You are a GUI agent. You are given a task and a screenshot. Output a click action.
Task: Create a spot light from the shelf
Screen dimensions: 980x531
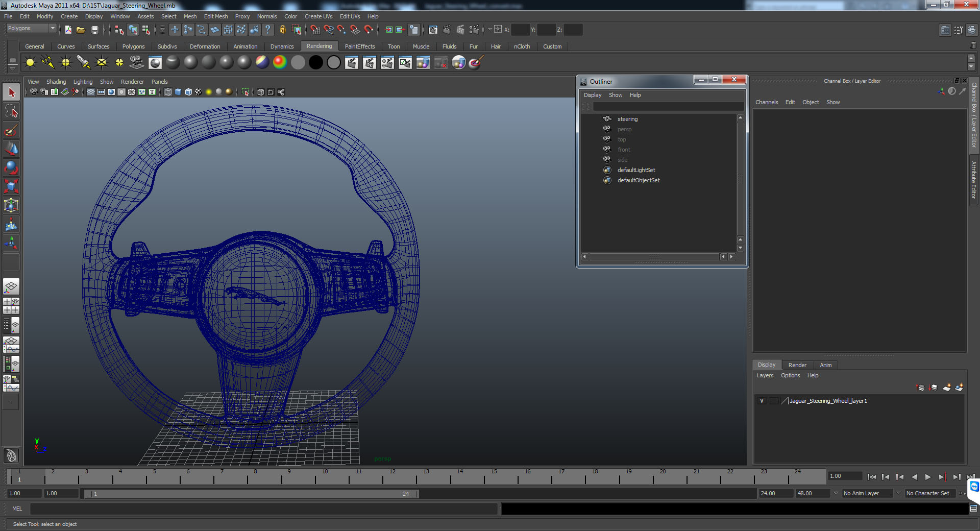[83, 63]
